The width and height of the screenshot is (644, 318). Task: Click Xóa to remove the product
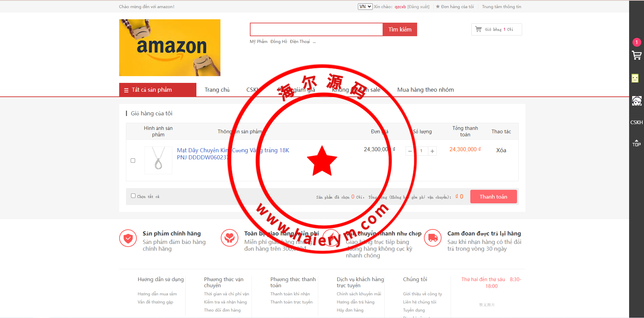501,151
